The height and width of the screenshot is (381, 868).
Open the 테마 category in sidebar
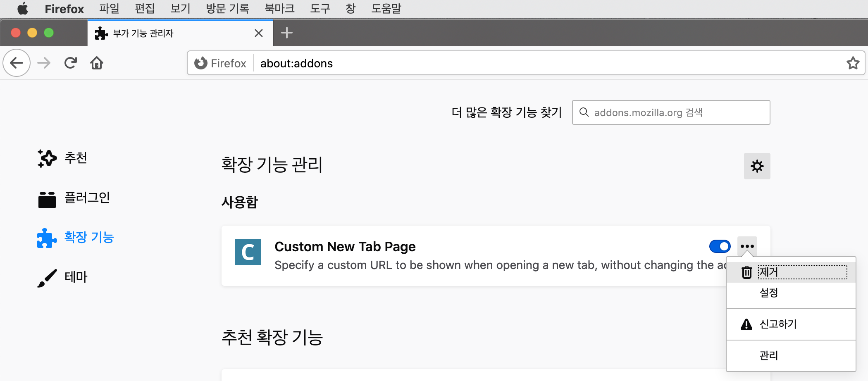click(x=62, y=277)
